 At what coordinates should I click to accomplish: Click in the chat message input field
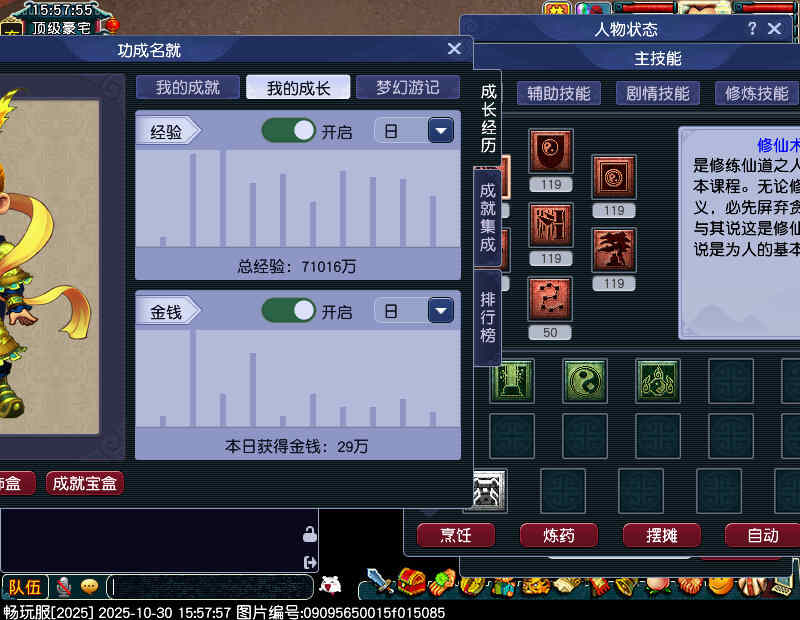[x=209, y=587]
